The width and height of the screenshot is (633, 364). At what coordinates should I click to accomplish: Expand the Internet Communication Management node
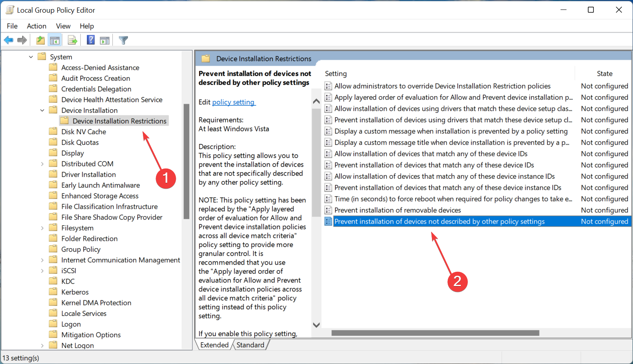pos(42,260)
